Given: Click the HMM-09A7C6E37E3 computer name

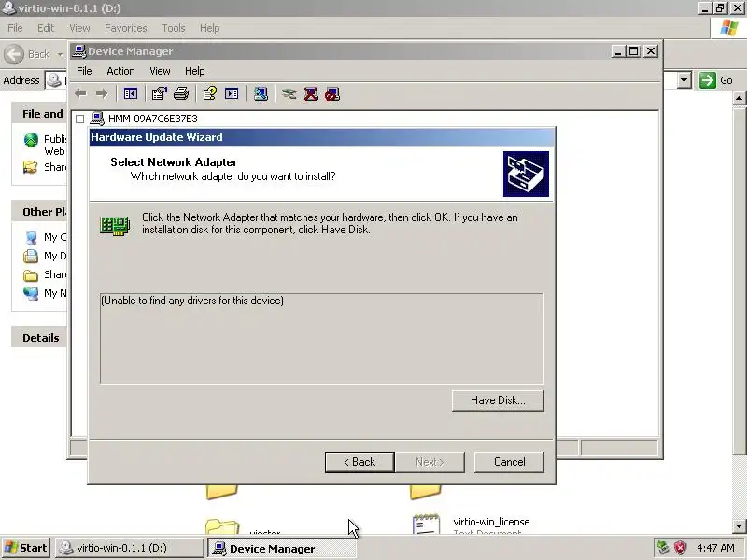Looking at the screenshot, I should click(x=153, y=119).
